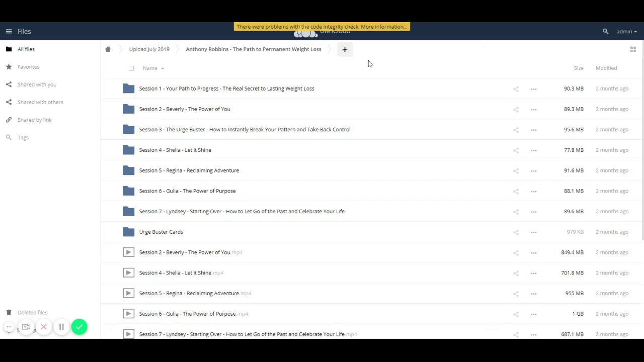Cancel recording with the red X button
The width and height of the screenshot is (644, 362).
pyautogui.click(x=44, y=327)
